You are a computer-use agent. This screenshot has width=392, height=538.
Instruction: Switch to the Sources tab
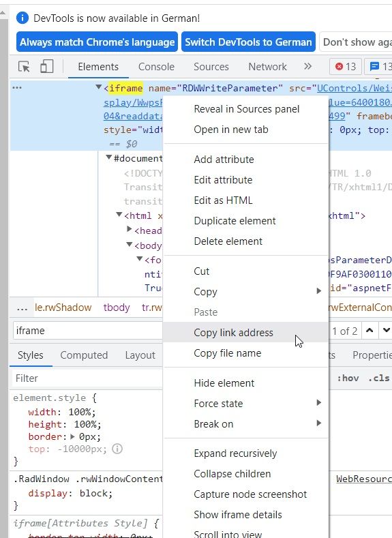[211, 67]
